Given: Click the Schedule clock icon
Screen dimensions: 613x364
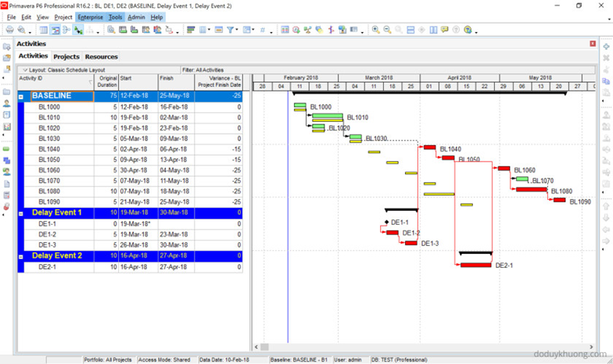Looking at the screenshot, I should coord(296,30).
